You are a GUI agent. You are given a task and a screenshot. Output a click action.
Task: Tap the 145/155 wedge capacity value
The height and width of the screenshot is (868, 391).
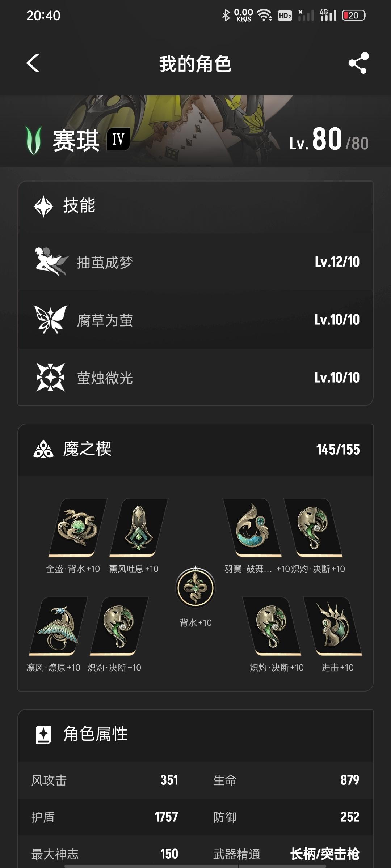coord(338,450)
